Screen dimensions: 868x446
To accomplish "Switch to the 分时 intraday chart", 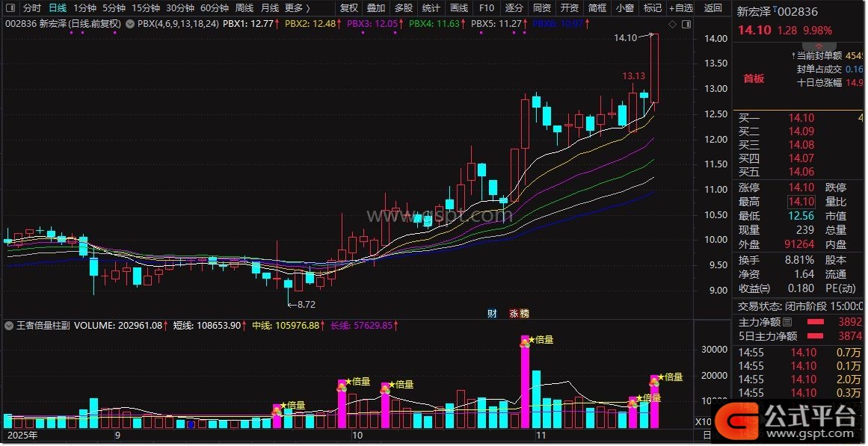I will 32,8.
